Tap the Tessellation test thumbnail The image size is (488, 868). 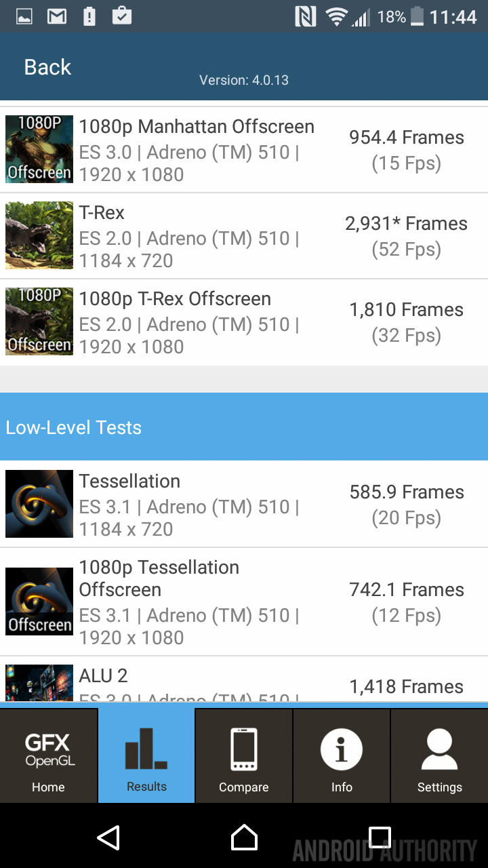(39, 504)
